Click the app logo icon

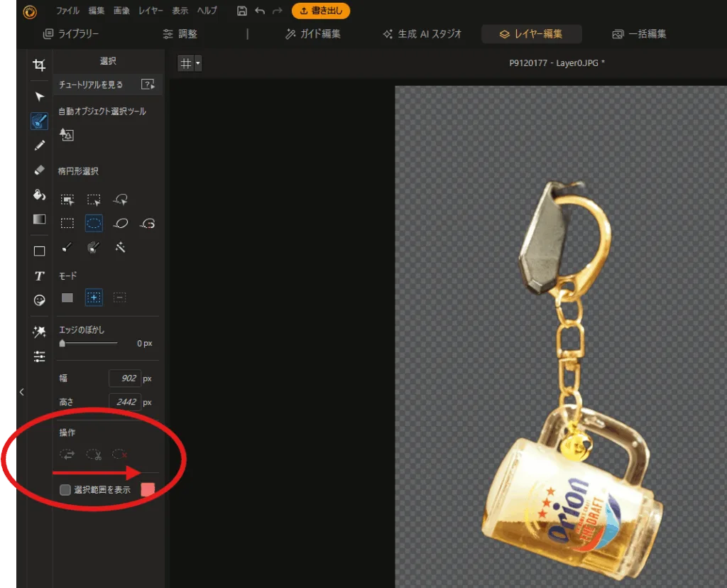pyautogui.click(x=30, y=11)
